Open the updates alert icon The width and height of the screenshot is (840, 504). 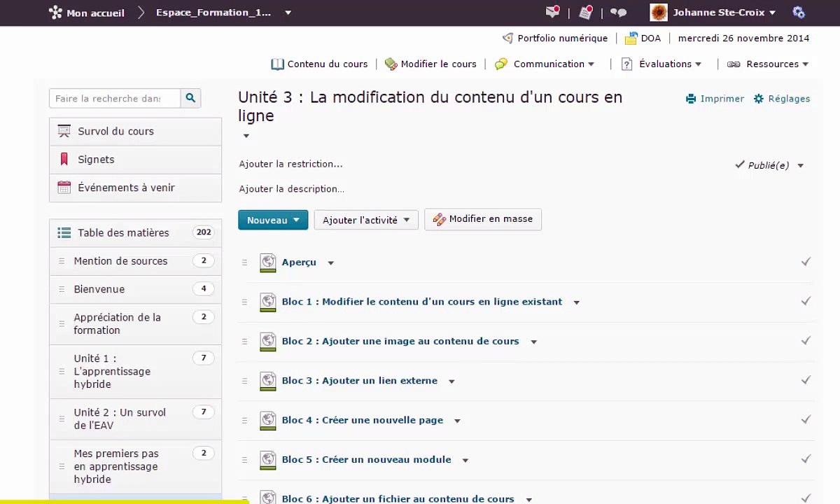click(586, 12)
